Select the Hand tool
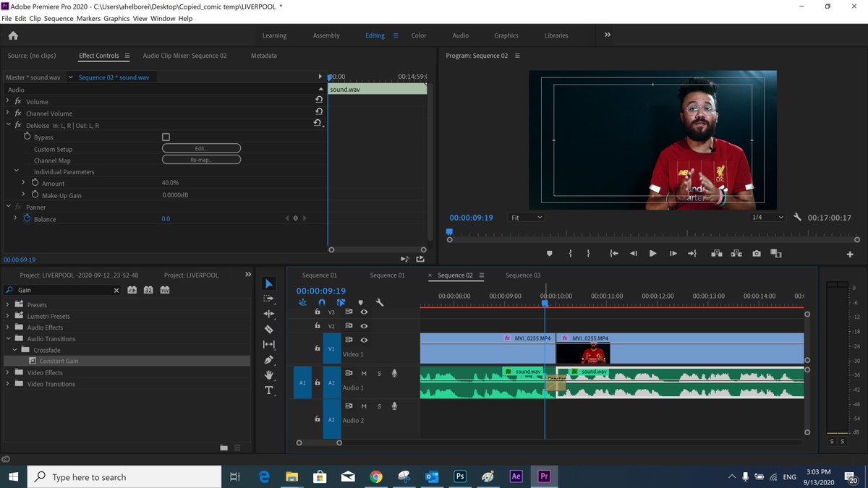The image size is (868, 488). pyautogui.click(x=268, y=374)
